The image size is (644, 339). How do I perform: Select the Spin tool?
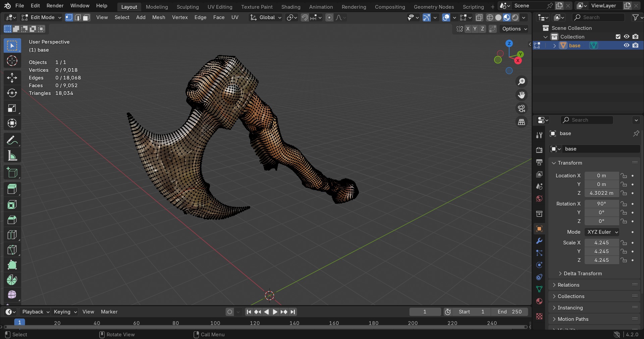[12, 280]
